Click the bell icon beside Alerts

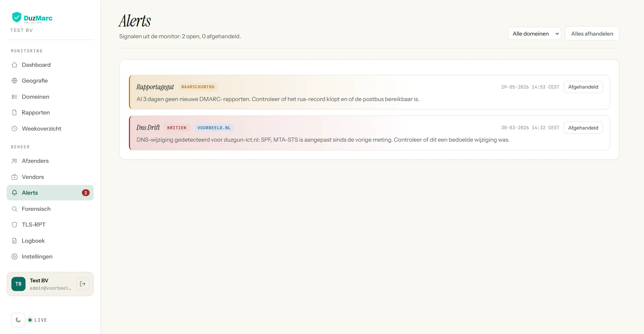[14, 193]
